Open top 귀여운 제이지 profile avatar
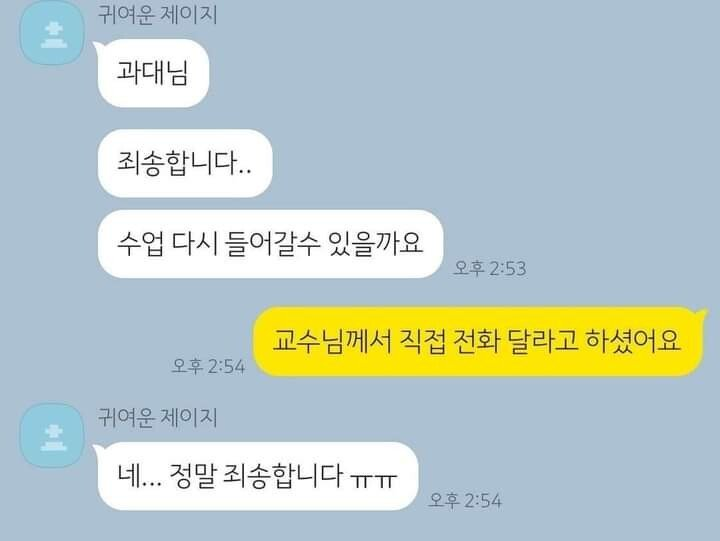The image size is (720, 541). tap(52, 33)
